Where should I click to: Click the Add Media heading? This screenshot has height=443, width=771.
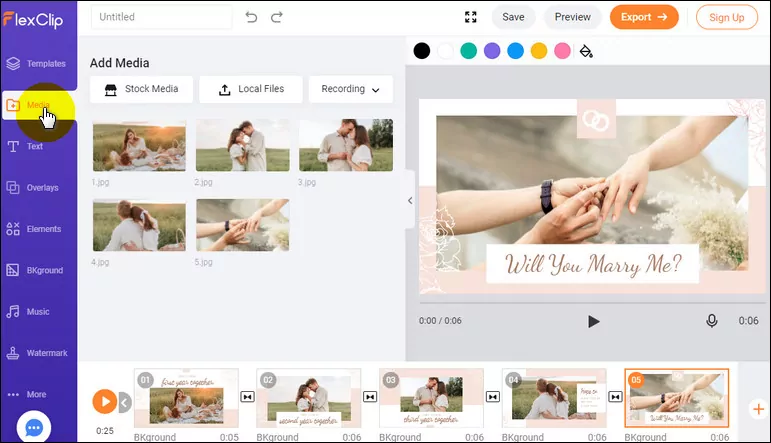click(119, 63)
